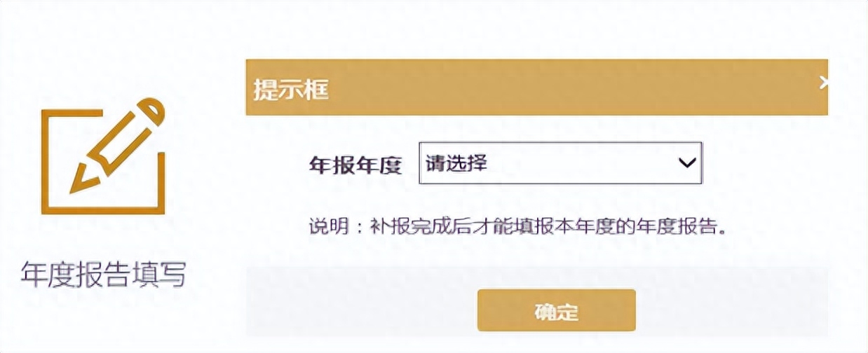The width and height of the screenshot is (868, 353).
Task: Open the 年报年度 dropdown
Action: pyautogui.click(x=560, y=163)
